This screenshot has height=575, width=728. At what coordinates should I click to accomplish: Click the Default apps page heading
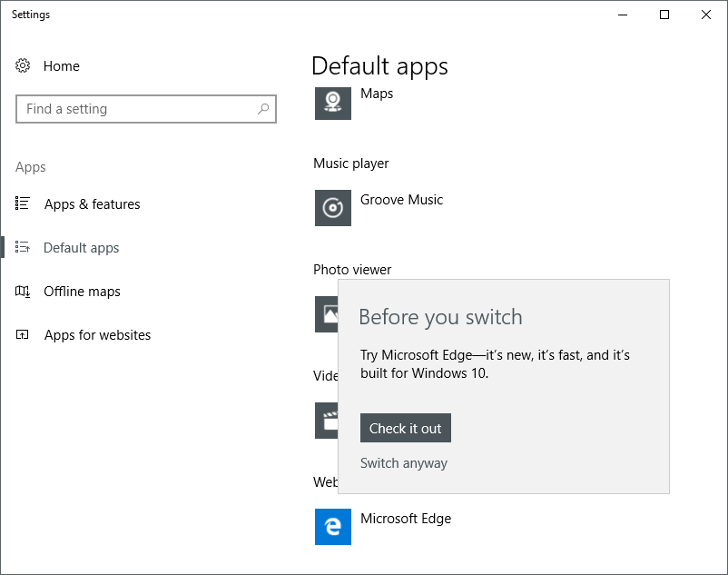[x=379, y=66]
